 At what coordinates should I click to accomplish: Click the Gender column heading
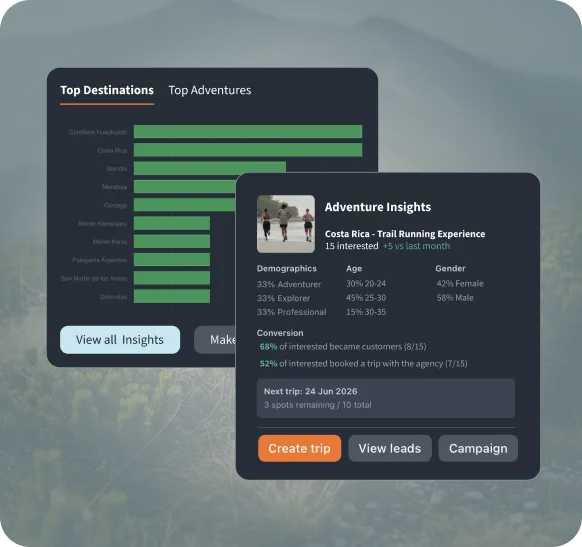tap(450, 268)
